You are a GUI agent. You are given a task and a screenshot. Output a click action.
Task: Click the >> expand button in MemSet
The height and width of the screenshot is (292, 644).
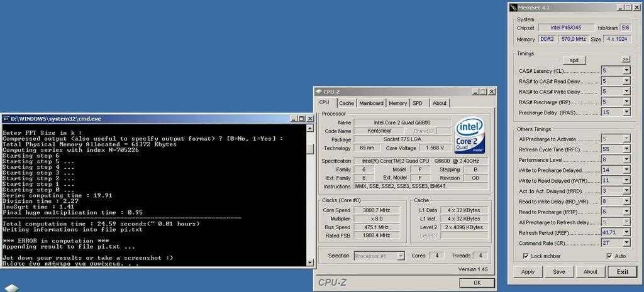click(626, 60)
